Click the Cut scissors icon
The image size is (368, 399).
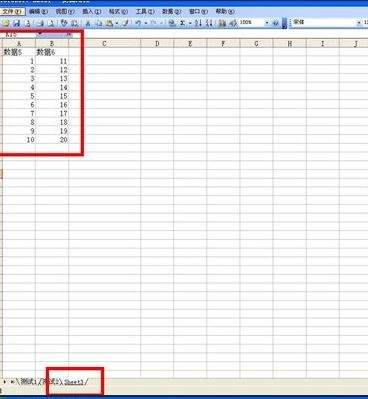88,23
